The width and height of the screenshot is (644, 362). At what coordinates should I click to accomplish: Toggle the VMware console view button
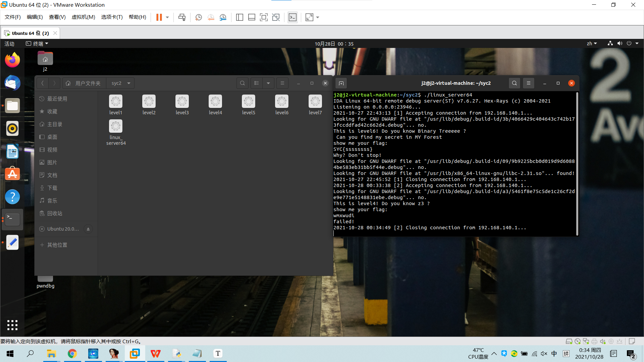click(x=292, y=17)
